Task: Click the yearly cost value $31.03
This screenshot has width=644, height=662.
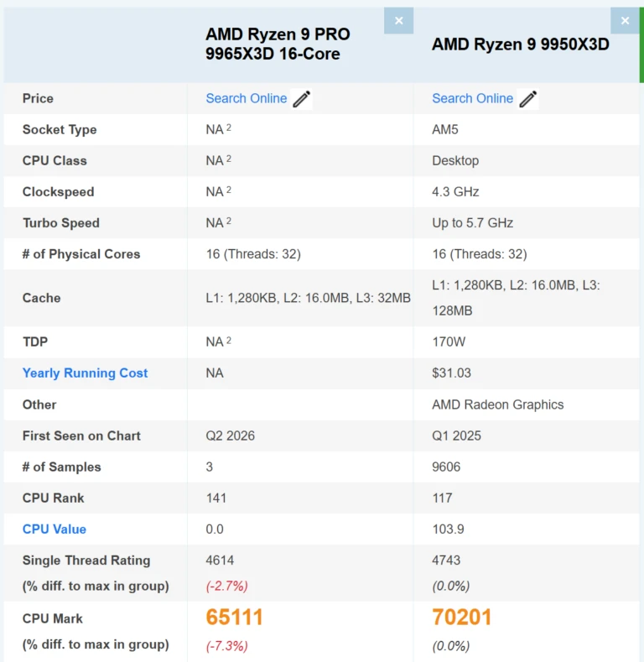Action: (x=452, y=373)
